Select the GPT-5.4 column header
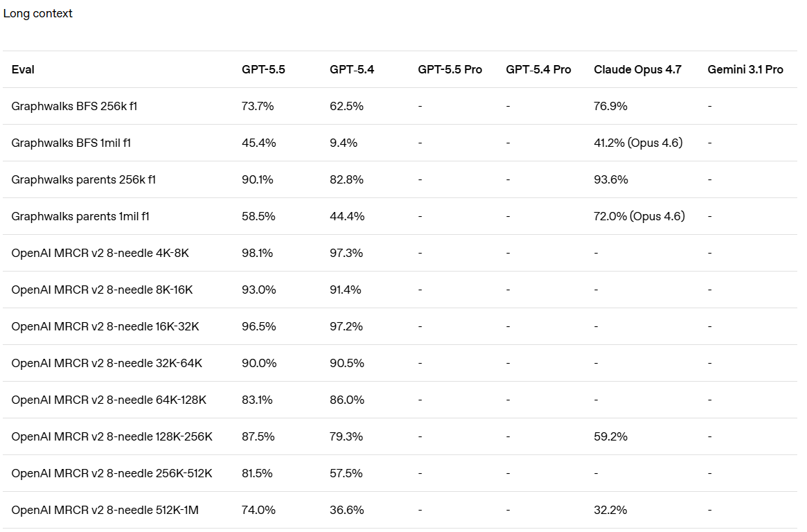 (352, 69)
